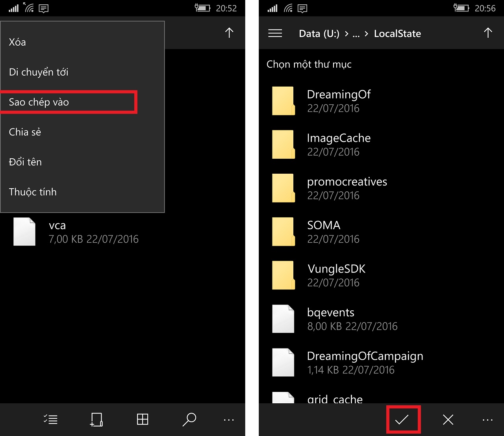
Task: Select the vca file icon
Action: point(24,232)
